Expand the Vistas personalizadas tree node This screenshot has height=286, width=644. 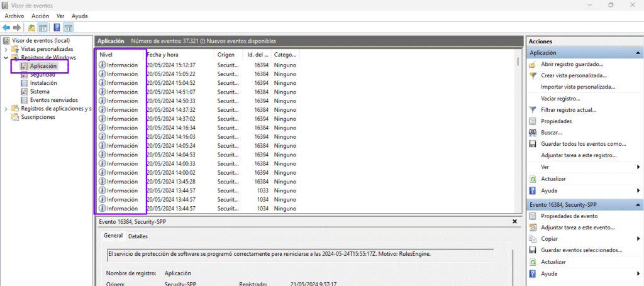click(6, 49)
